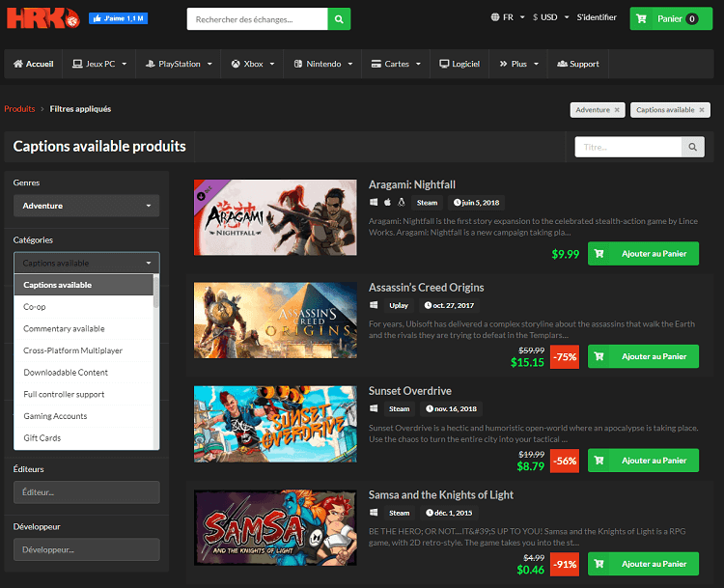
Task: Go to Accueil home menu item
Action: 34,64
